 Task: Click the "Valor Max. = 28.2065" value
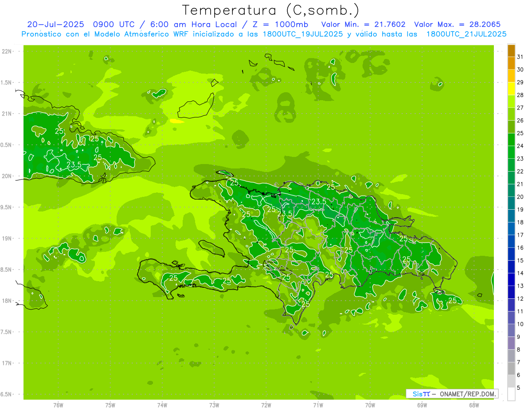458,24
